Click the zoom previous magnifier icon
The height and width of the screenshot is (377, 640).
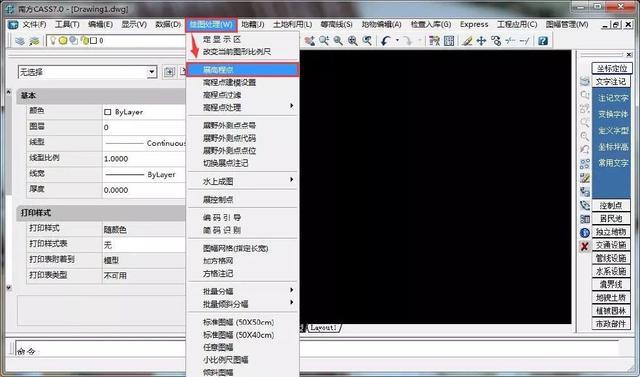[x=367, y=40]
